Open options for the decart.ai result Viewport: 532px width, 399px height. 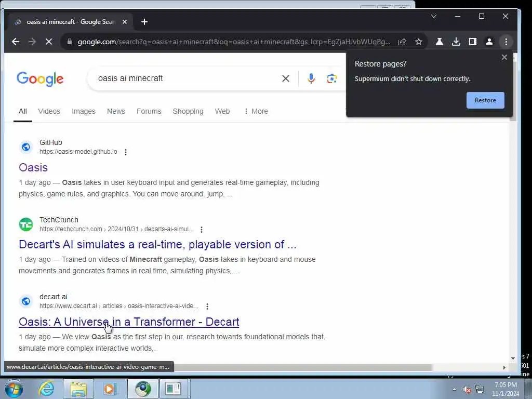pos(207,307)
